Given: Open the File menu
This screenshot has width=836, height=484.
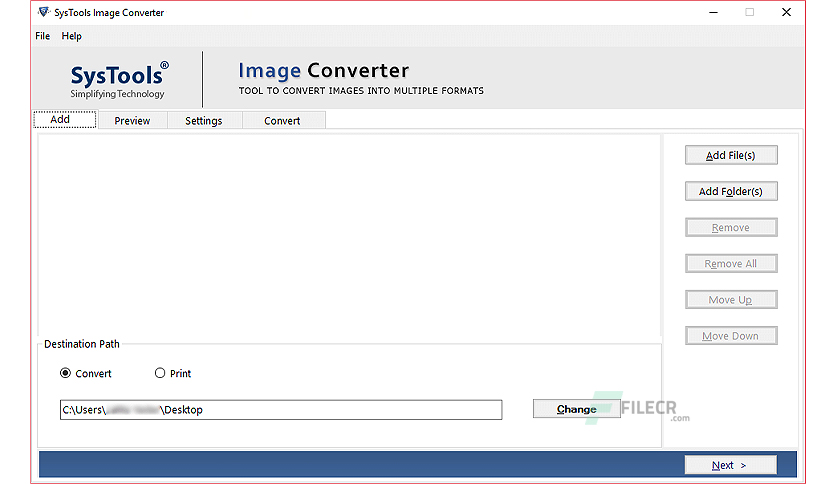Looking at the screenshot, I should 43,36.
